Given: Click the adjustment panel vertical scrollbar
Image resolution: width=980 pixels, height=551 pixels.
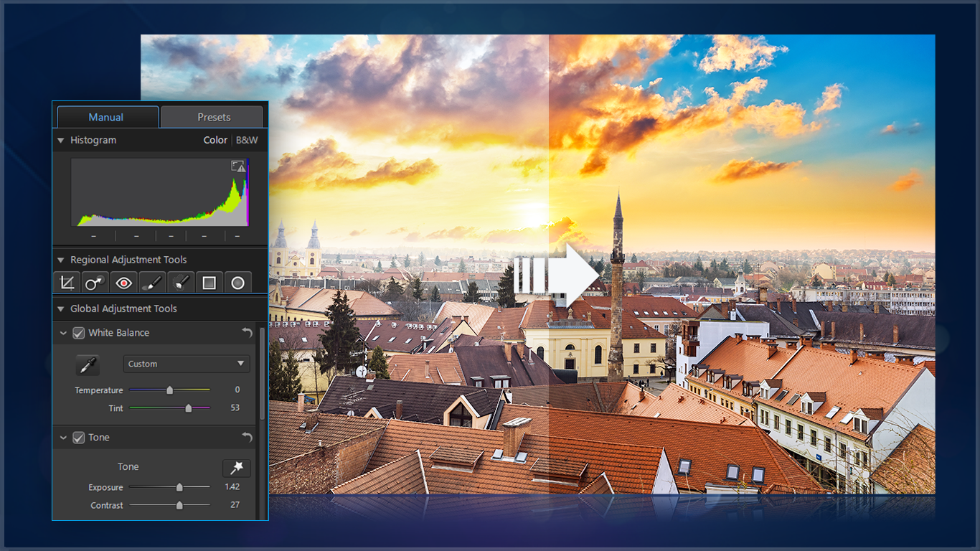Looking at the screenshot, I should (261, 373).
